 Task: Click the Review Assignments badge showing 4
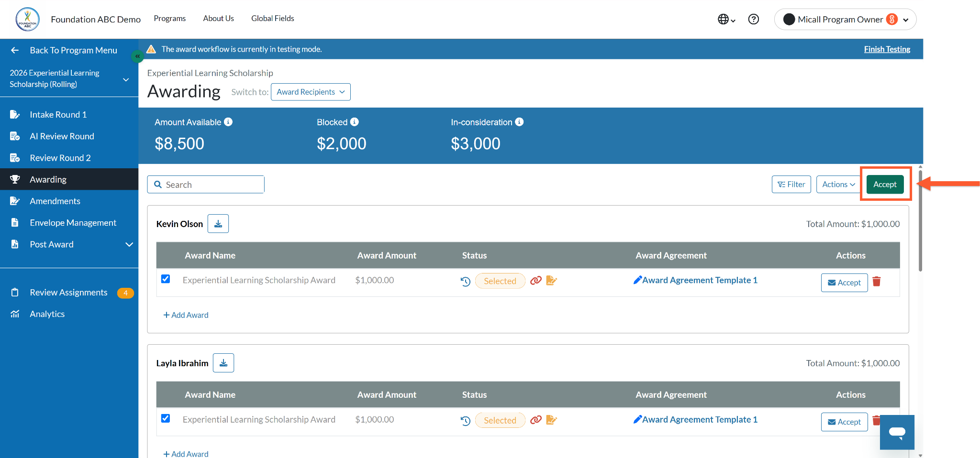125,293
